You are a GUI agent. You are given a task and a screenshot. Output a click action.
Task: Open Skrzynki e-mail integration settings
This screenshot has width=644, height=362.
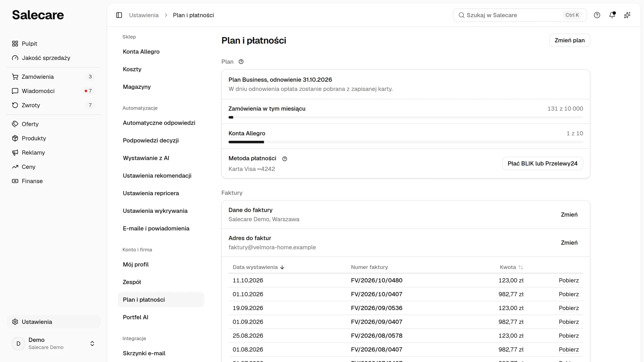161,353
